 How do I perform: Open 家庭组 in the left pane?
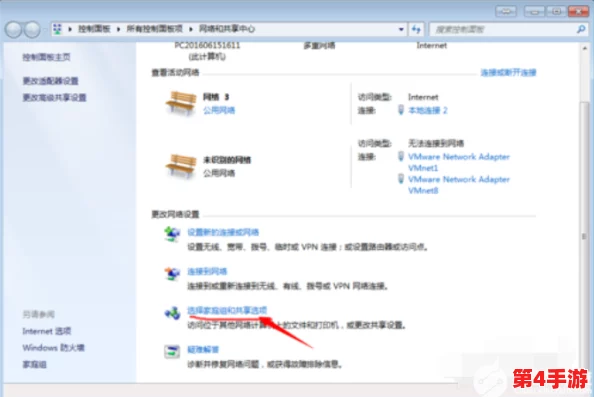point(34,364)
